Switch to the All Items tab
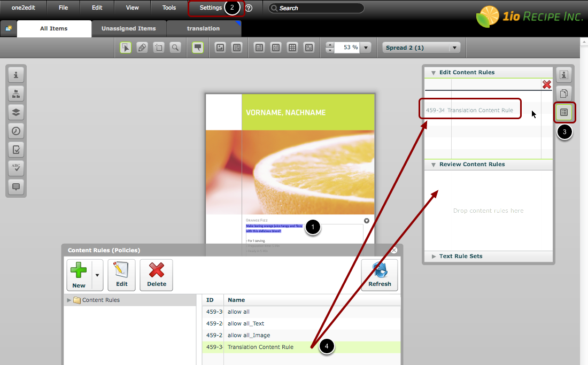This screenshot has width=588, height=365. tap(54, 28)
